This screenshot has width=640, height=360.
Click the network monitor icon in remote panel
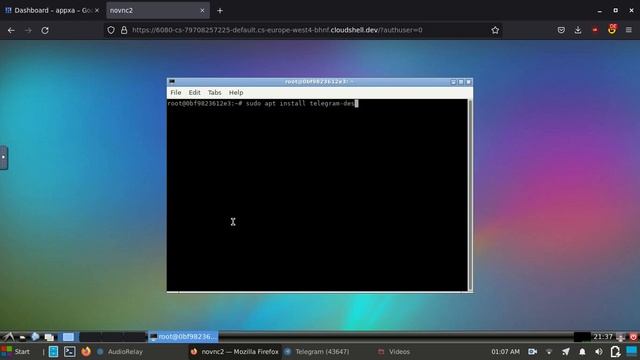click(621, 337)
